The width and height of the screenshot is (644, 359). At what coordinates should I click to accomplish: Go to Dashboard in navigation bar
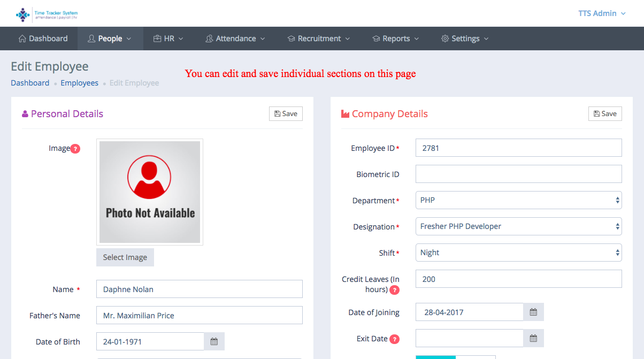tap(43, 39)
